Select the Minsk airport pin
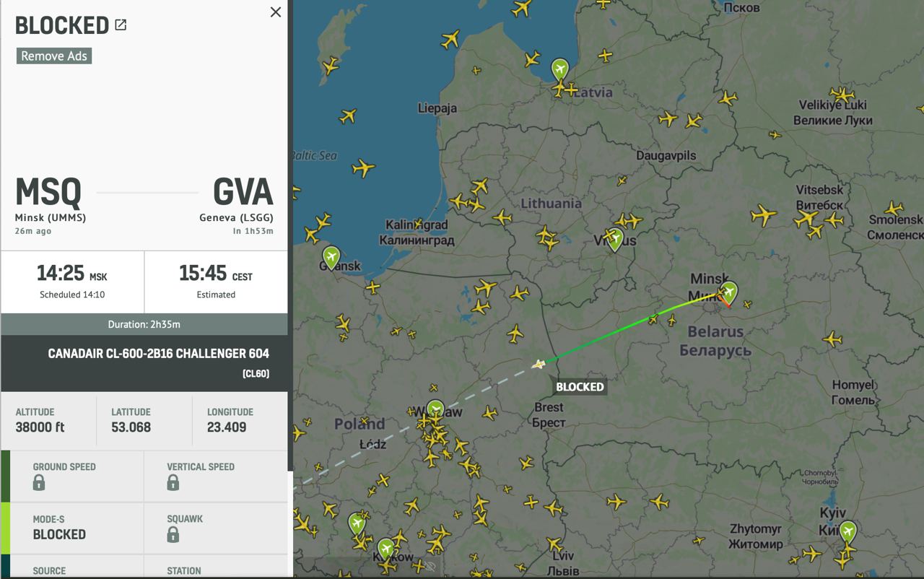 [729, 291]
